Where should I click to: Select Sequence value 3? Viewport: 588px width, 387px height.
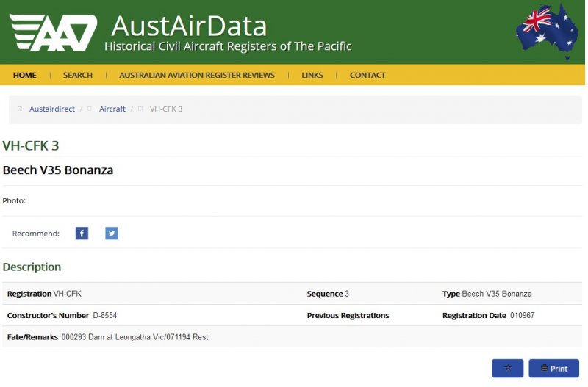tap(347, 294)
